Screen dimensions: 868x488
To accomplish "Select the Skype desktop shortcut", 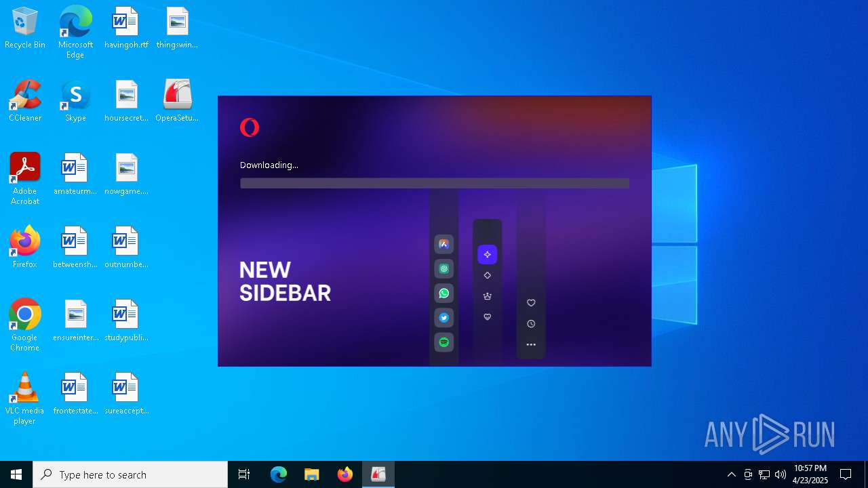I will pyautogui.click(x=75, y=102).
